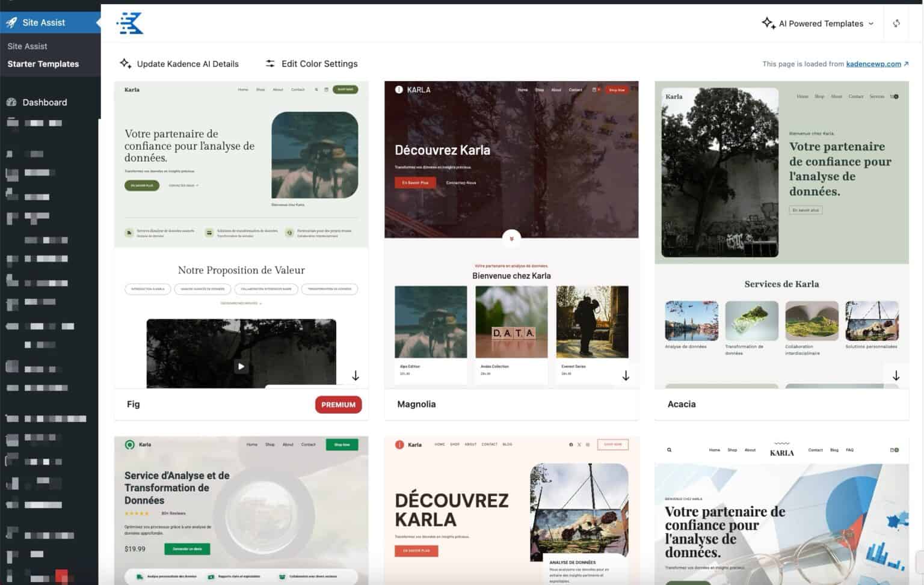Open Starter Templates in the sidebar
Image resolution: width=924 pixels, height=585 pixels.
43,64
